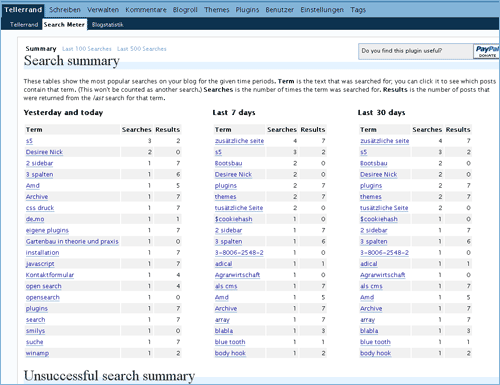Open '3 spalten' in Yesterday and today table
Image resolution: width=500 pixels, height=385 pixels.
pyautogui.click(x=39, y=174)
